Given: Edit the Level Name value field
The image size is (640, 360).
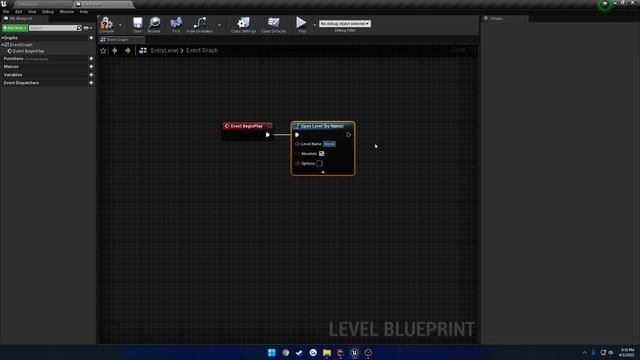Looking at the screenshot, I should point(329,144).
